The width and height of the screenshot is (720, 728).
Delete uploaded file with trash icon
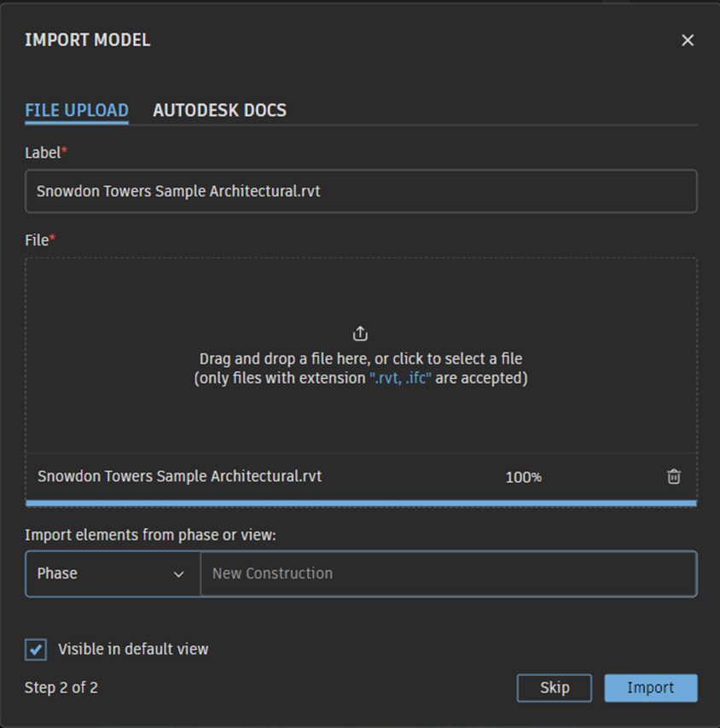(673, 477)
